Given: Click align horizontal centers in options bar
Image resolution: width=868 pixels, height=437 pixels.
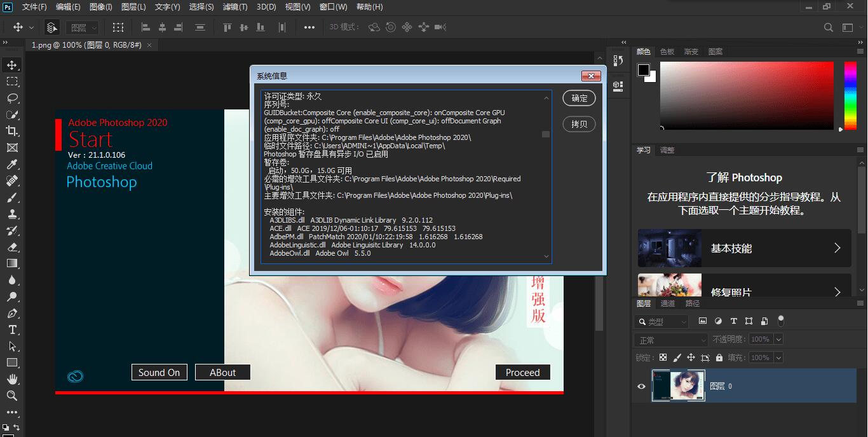Looking at the screenshot, I should click(x=162, y=27).
